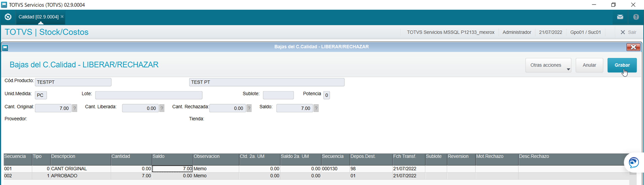Image resolution: width=644 pixels, height=185 pixels.
Task: Open the mail envelope icon
Action: tap(620, 17)
